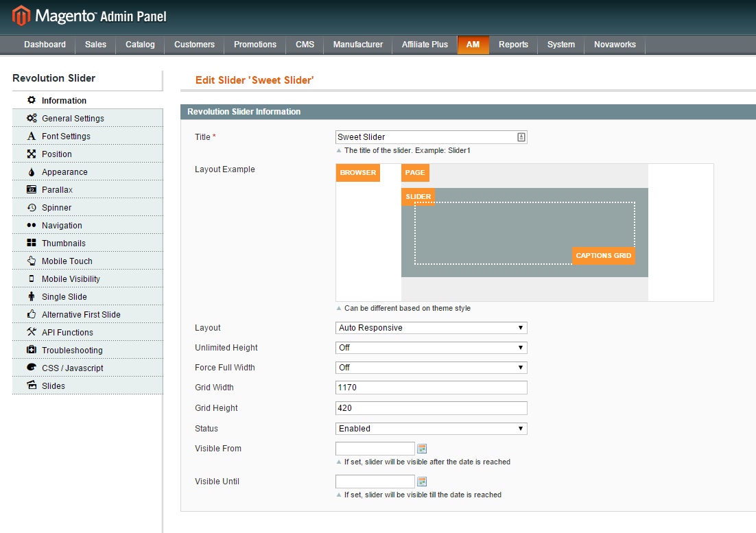This screenshot has height=533, width=756.
Task: Open the Dashboard menu
Action: (45, 45)
